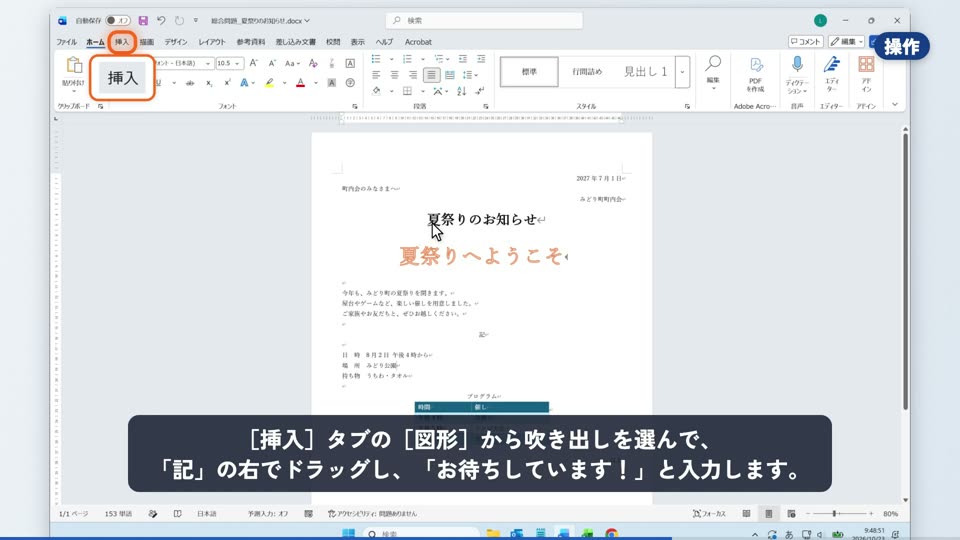
Task: Apply the yellow highlight color
Action: coord(269,83)
